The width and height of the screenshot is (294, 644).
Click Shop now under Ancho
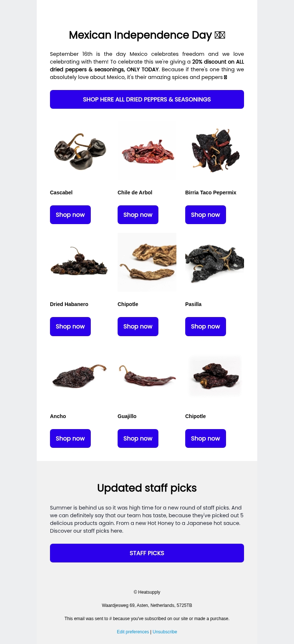(70, 438)
